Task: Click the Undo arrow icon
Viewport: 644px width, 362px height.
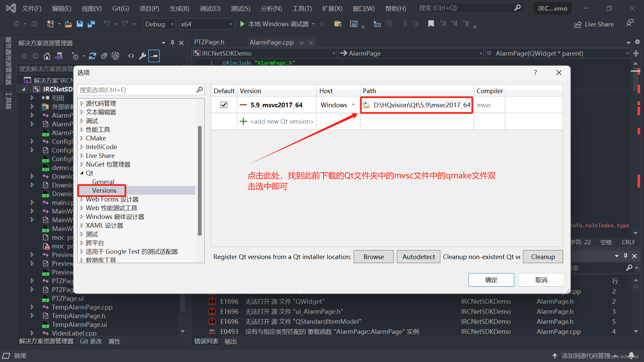Action: [x=107, y=24]
